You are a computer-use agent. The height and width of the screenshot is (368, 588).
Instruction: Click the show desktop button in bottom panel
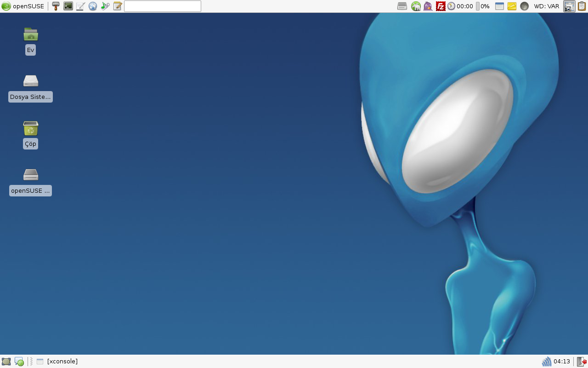pos(6,362)
